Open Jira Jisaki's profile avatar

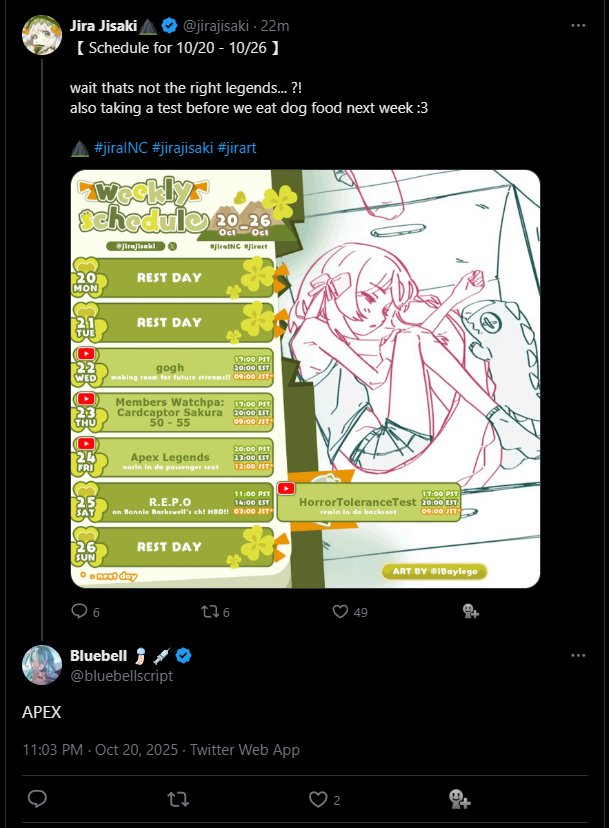[x=42, y=35]
